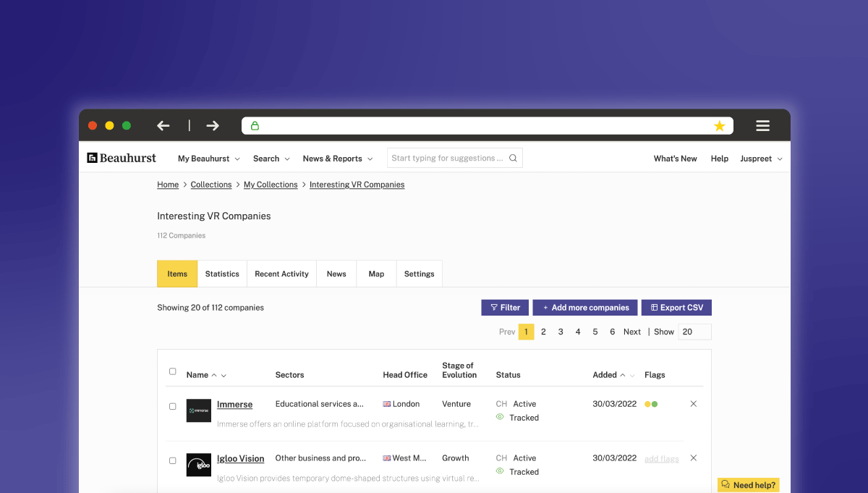This screenshot has height=493, width=868.
Task: Click the browser back arrow
Action: pos(163,126)
